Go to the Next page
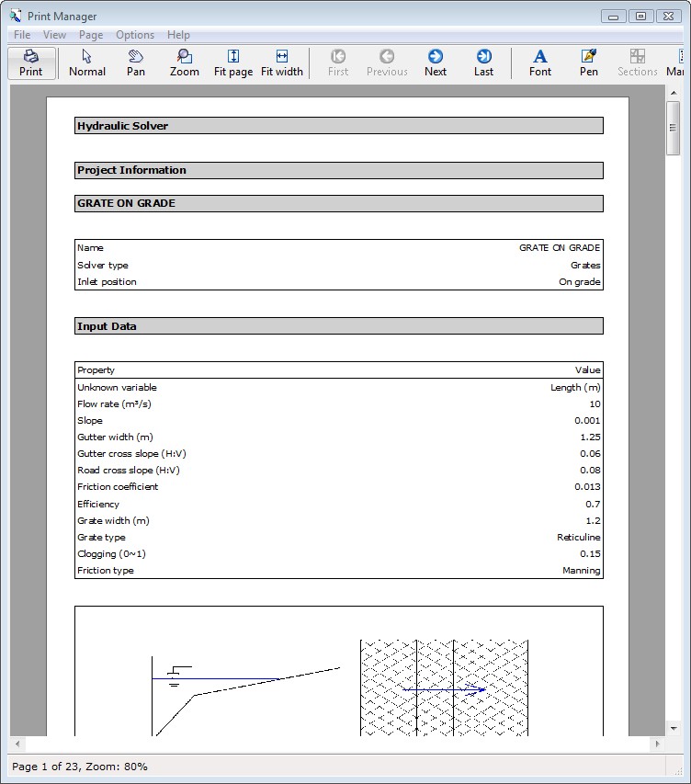The height and width of the screenshot is (784, 691). tap(436, 62)
